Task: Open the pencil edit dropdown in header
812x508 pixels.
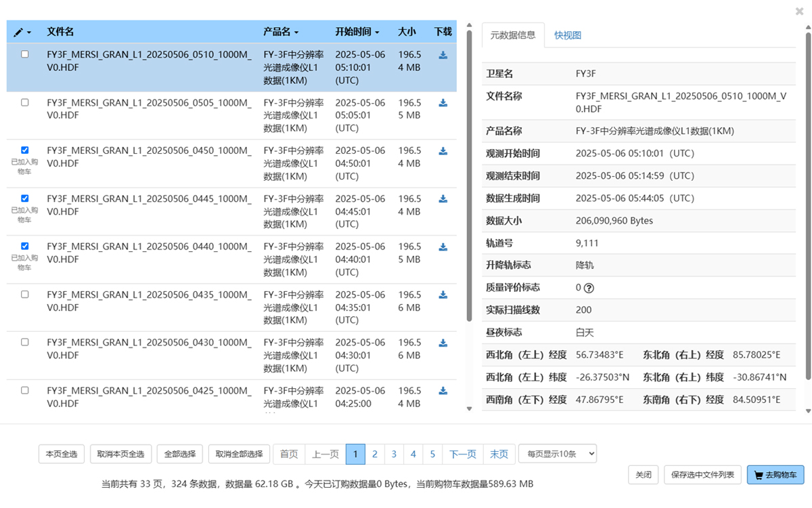Action: click(x=22, y=33)
